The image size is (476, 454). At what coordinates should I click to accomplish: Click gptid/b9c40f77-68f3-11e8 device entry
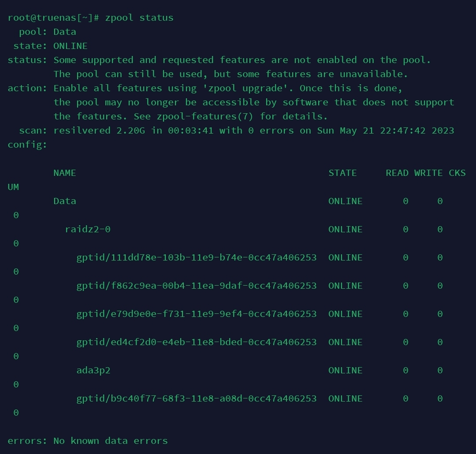197,398
